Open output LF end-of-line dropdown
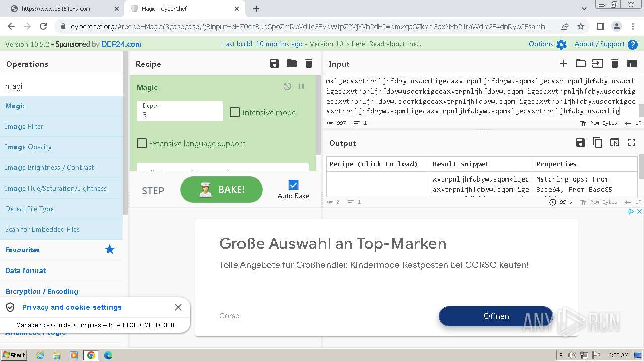 pyautogui.click(x=633, y=202)
